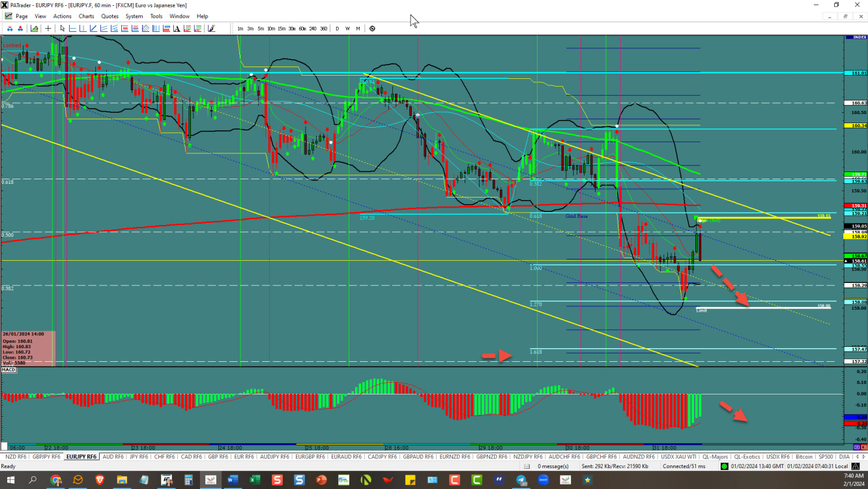The image size is (868, 489).
Task: Open Microsoft Excel from the taskbar
Action: [255, 480]
